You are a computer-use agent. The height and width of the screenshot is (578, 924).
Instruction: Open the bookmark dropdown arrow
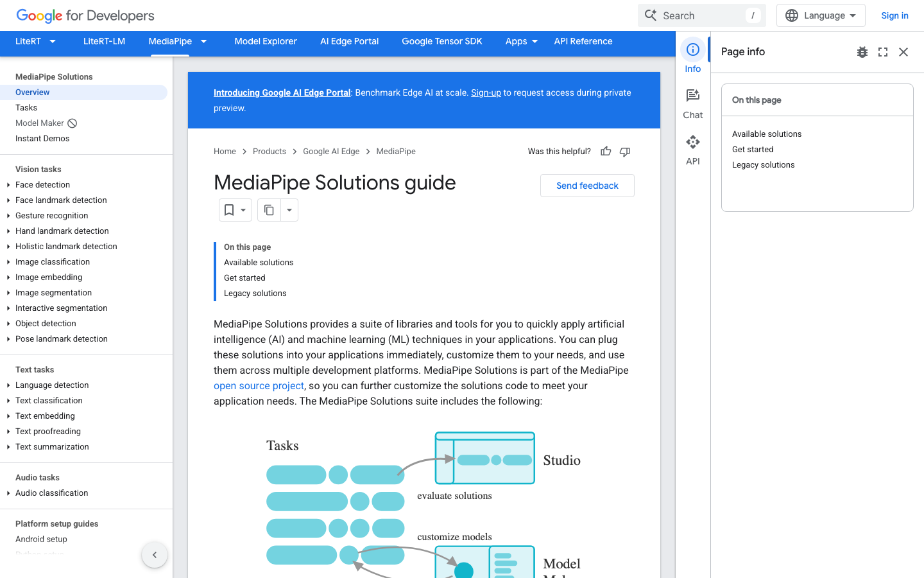pyautogui.click(x=243, y=210)
